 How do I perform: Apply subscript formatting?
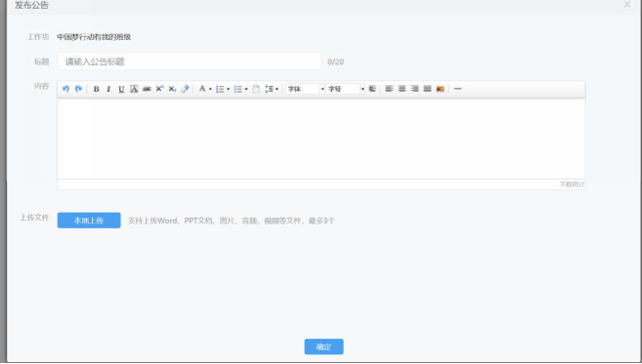click(172, 89)
